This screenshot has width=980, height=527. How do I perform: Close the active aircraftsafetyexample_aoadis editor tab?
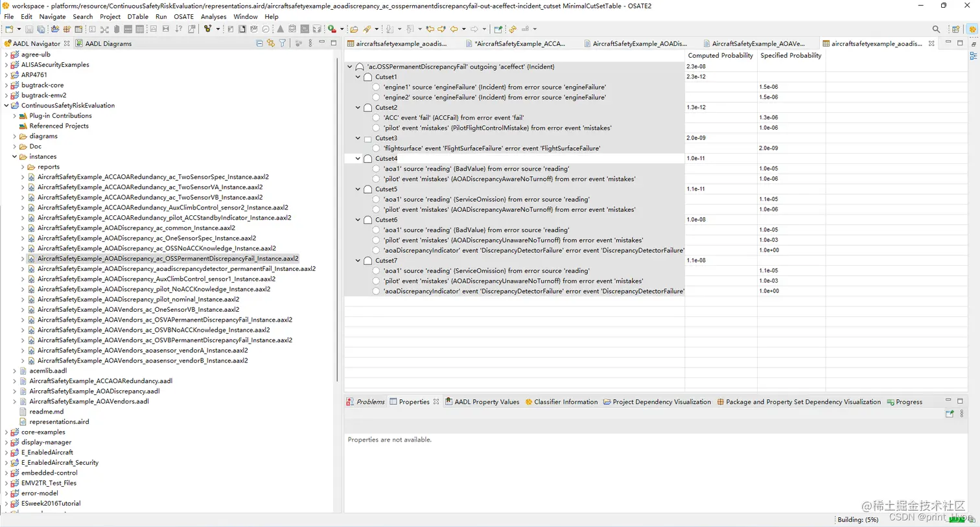[931, 43]
